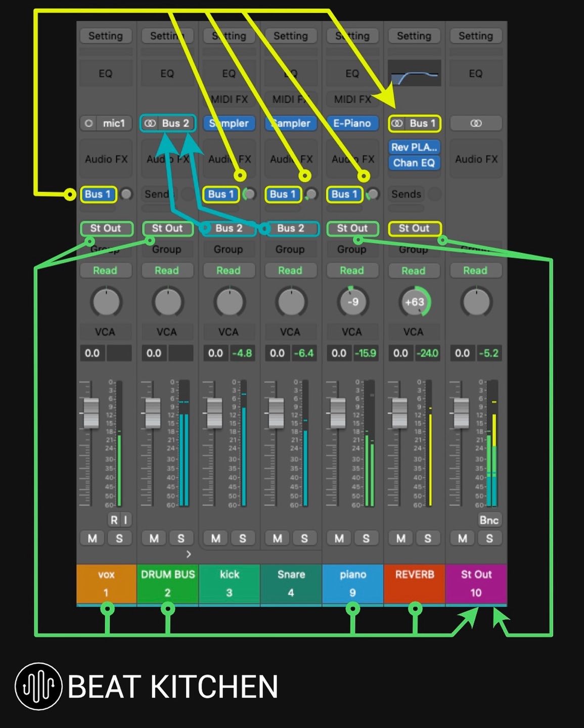Screen dimensions: 584x728
Task: Adjust the +63 pan knob on REVERB
Action: click(x=414, y=302)
